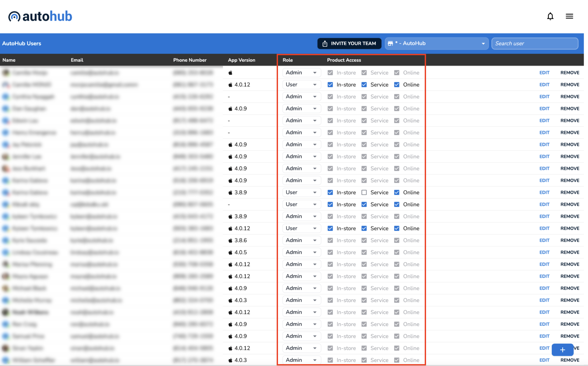Uncheck Online for the 4.0.12 User row at top
The image size is (588, 366).
397,85
